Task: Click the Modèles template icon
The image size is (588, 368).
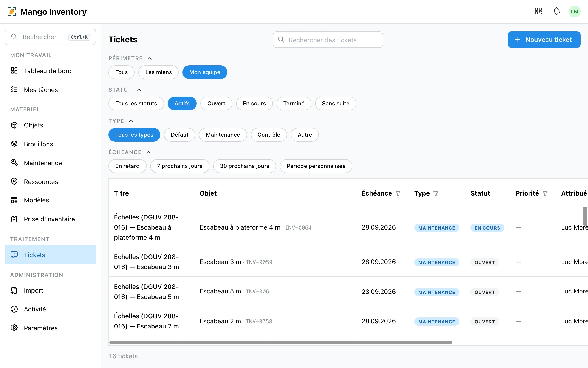Action: [x=14, y=200]
